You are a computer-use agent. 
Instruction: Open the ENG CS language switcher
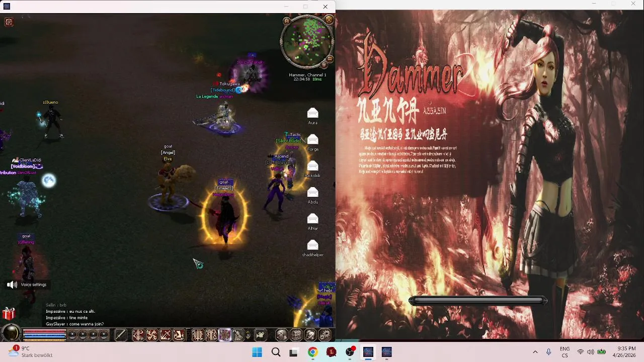coord(565,352)
